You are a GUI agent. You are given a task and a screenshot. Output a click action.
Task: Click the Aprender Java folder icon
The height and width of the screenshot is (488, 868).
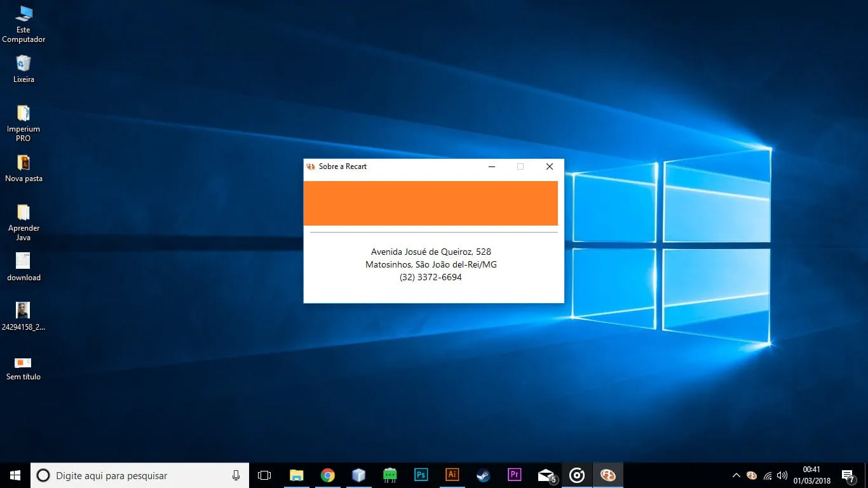point(24,213)
